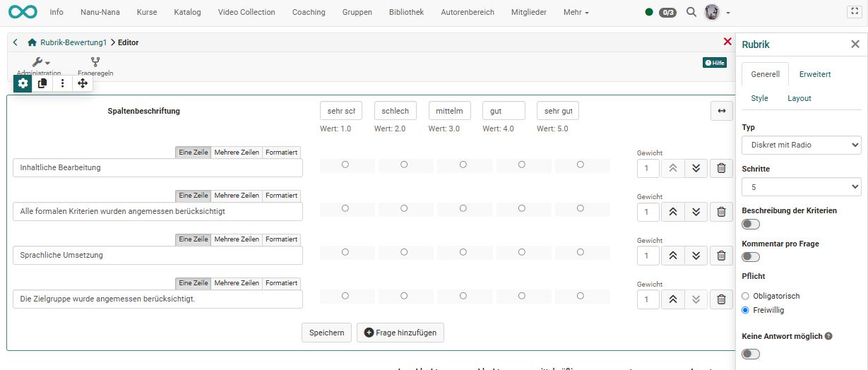Open the element settings gear icon
Image resolution: width=868 pixels, height=370 pixels.
click(x=23, y=83)
